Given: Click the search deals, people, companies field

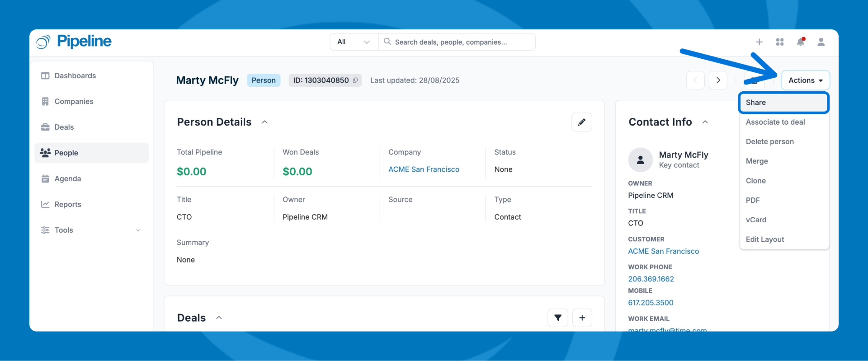Looking at the screenshot, I should point(457,42).
